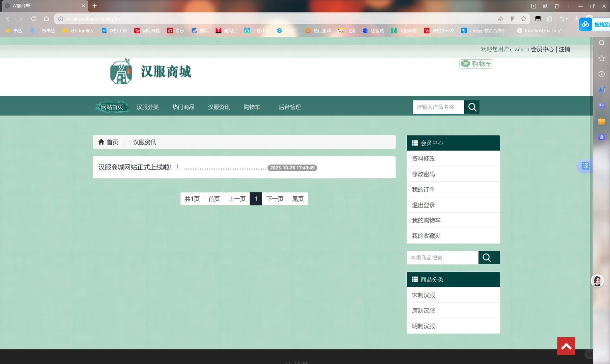Click the 共1页 page count label
The image size is (610, 364).
(x=192, y=199)
